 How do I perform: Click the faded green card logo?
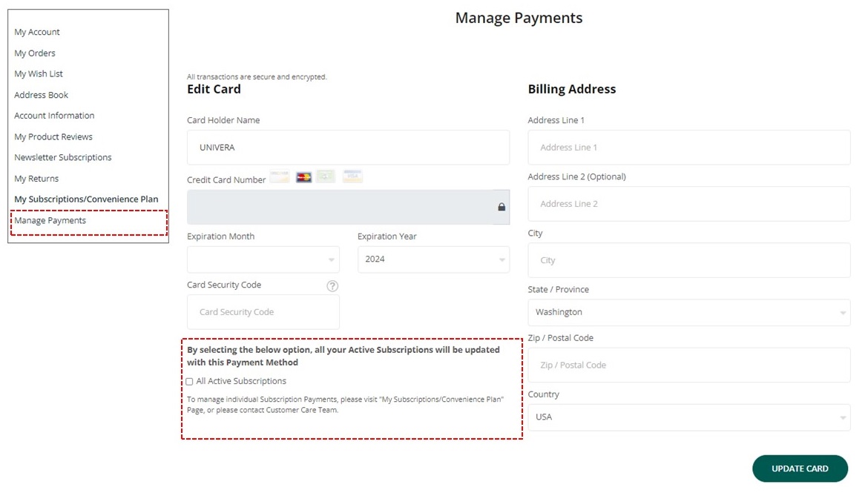pos(326,177)
